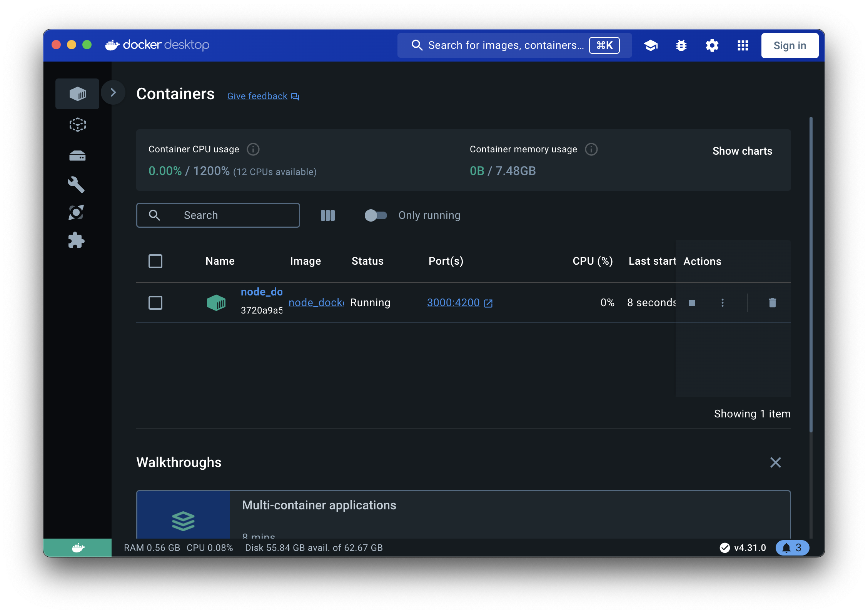
Task: Click the CPU 0.08% footer status
Action: 210,548
